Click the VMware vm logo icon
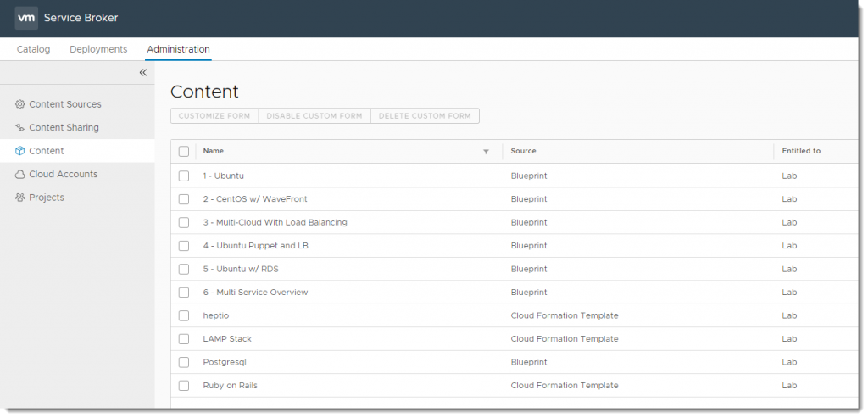Screen dimensions: 868x418 point(26,18)
